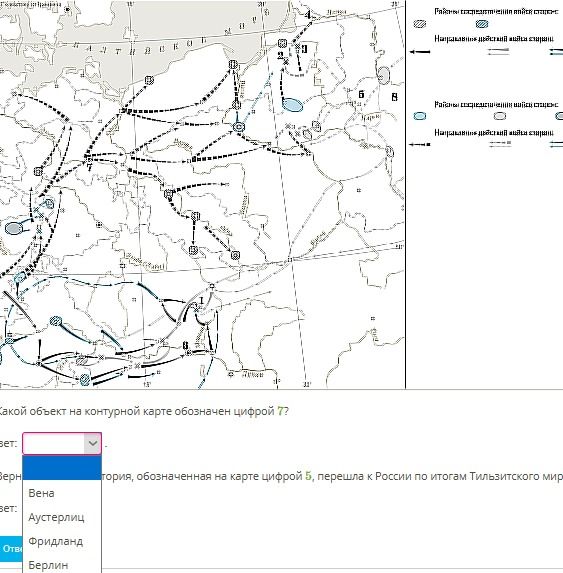The image size is (563, 573).
Task: Choose "Аустерлиц" from the dropdown list
Action: (62, 517)
